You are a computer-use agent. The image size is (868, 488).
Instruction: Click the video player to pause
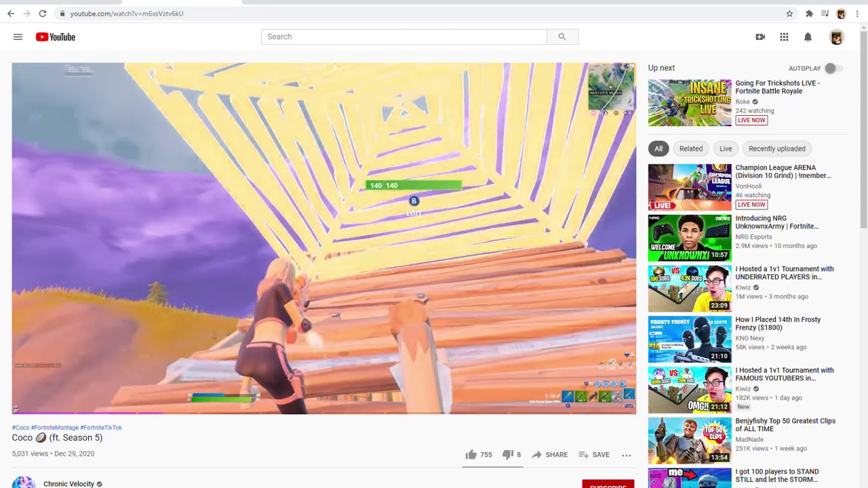coord(324,238)
